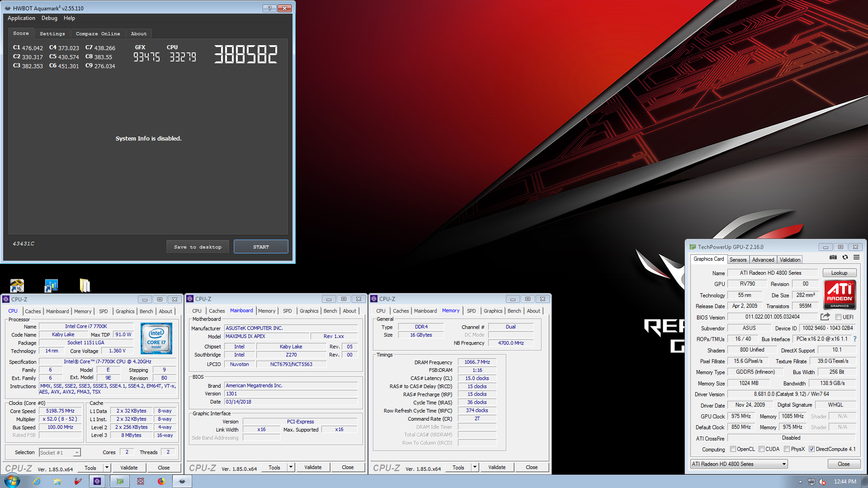Click the ATI Radeon logo in GPU-Z
868x488 pixels.
tap(840, 295)
